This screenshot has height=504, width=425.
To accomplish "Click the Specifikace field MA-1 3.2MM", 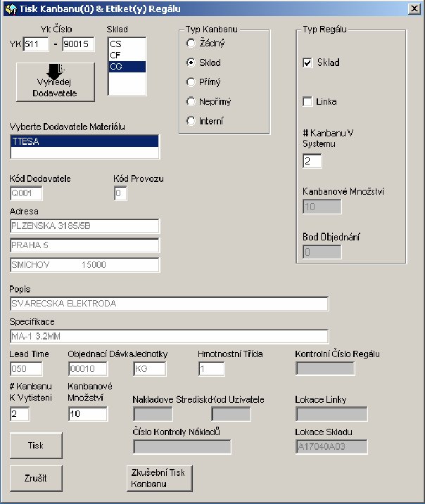I will [170, 336].
